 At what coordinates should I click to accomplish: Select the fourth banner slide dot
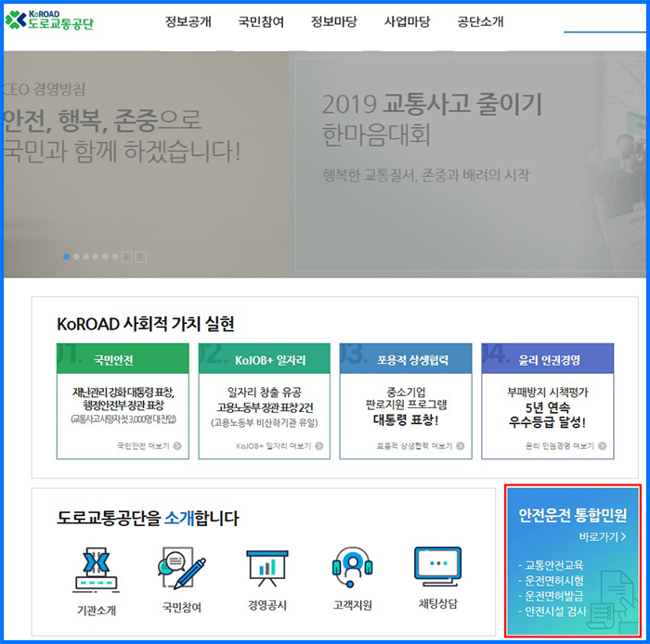96,256
